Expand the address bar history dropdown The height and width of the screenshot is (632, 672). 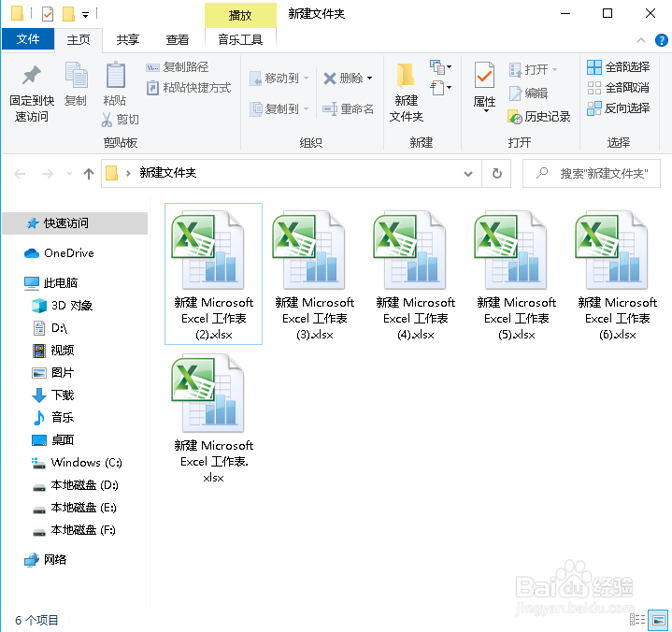468,174
